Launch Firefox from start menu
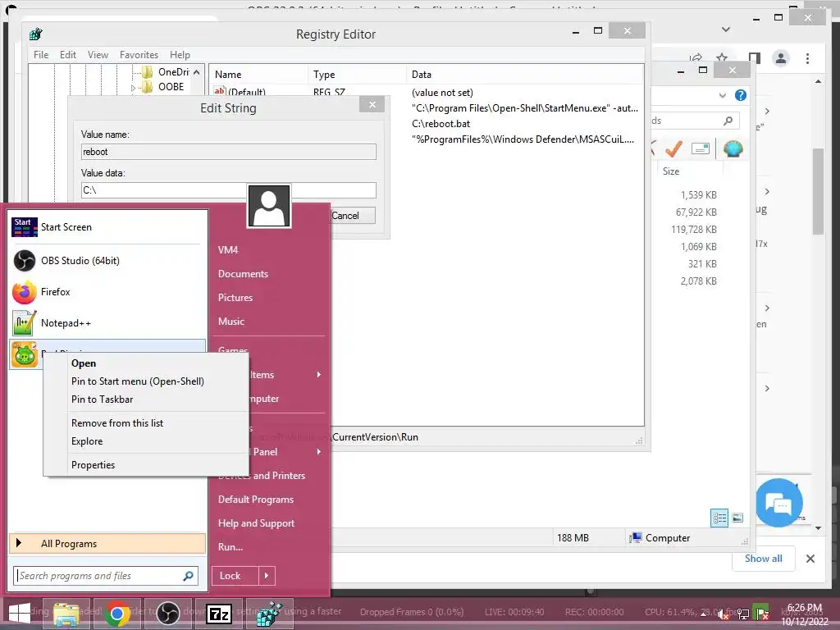Screen dimensions: 840x630 tap(107, 292)
